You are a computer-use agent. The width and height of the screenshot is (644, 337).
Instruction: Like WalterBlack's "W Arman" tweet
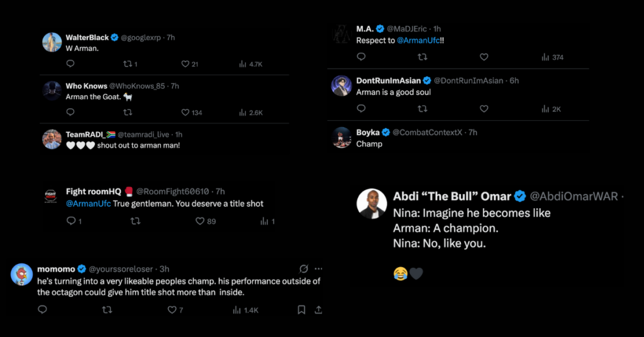click(x=186, y=64)
